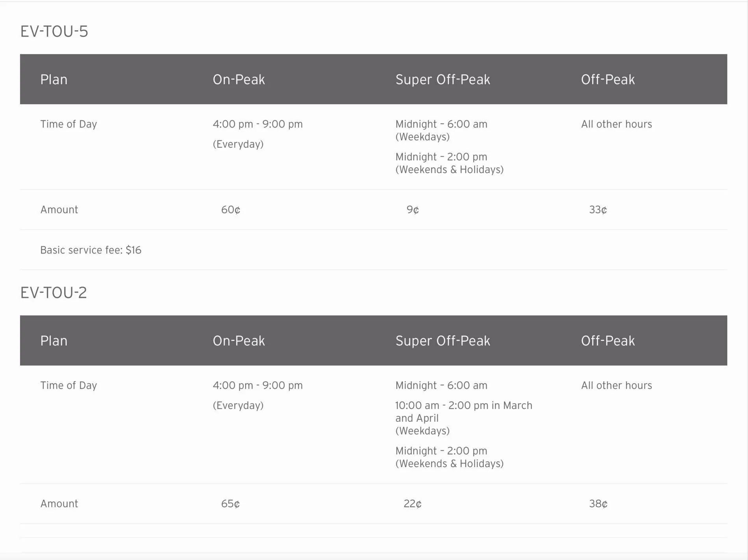Click the 65¢ on-peak amount
Viewport: 748px width, 560px height.
tap(230, 504)
